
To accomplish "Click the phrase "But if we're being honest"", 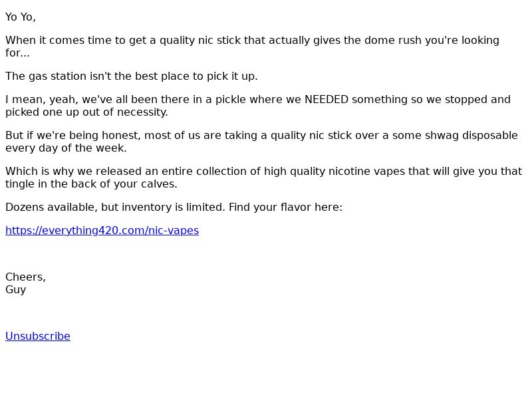I will pos(73,136).
